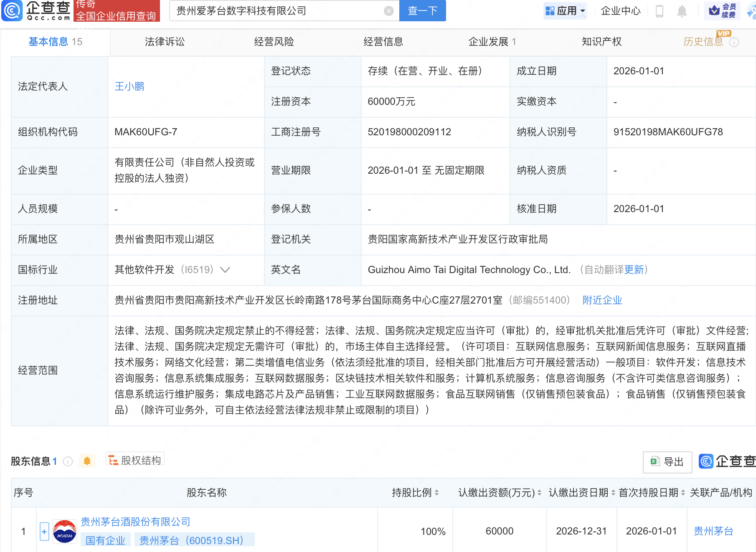This screenshot has height=552, width=756.
Task: Expand the 国标行业 industry chevron
Action: (x=225, y=270)
